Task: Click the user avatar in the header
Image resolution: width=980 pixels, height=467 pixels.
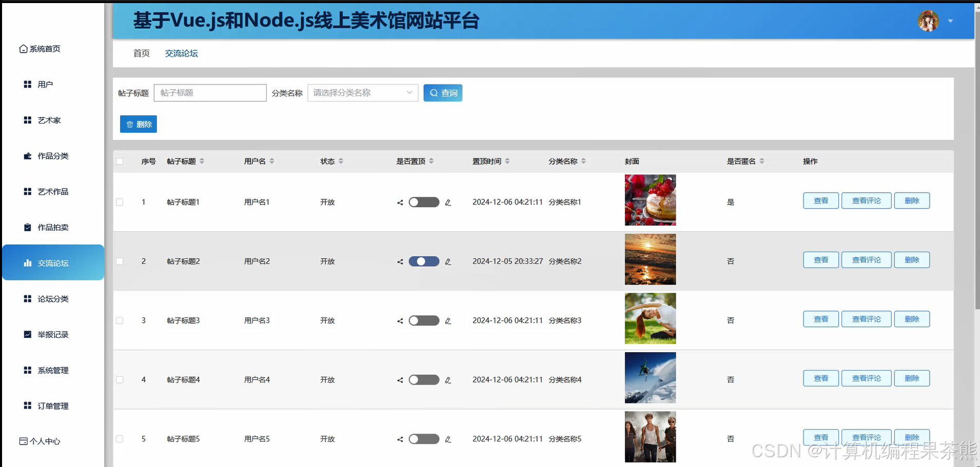Action: coord(928,21)
